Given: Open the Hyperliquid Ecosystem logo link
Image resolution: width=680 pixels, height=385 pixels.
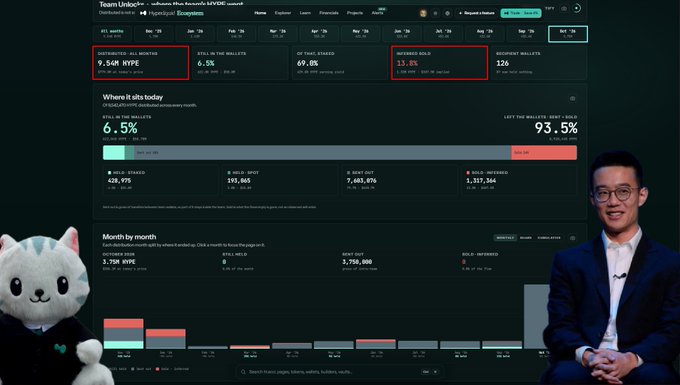Looking at the screenshot, I should 172,13.
